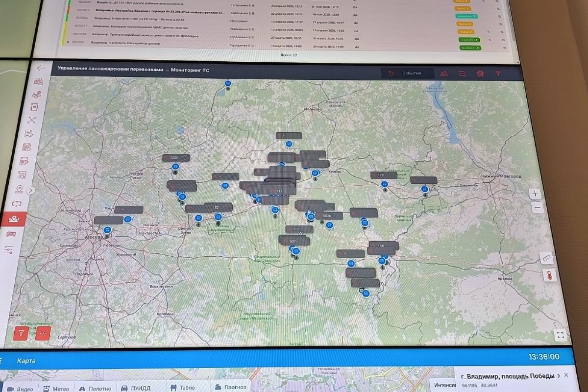Screen dimensions: 588x392
Task: Click red filter button at map bottom-left
Action: (x=21, y=333)
